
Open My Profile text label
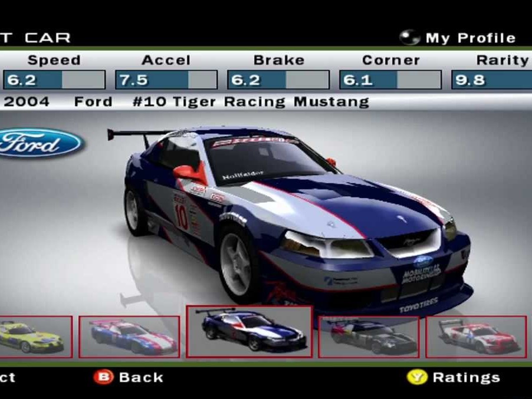470,38
